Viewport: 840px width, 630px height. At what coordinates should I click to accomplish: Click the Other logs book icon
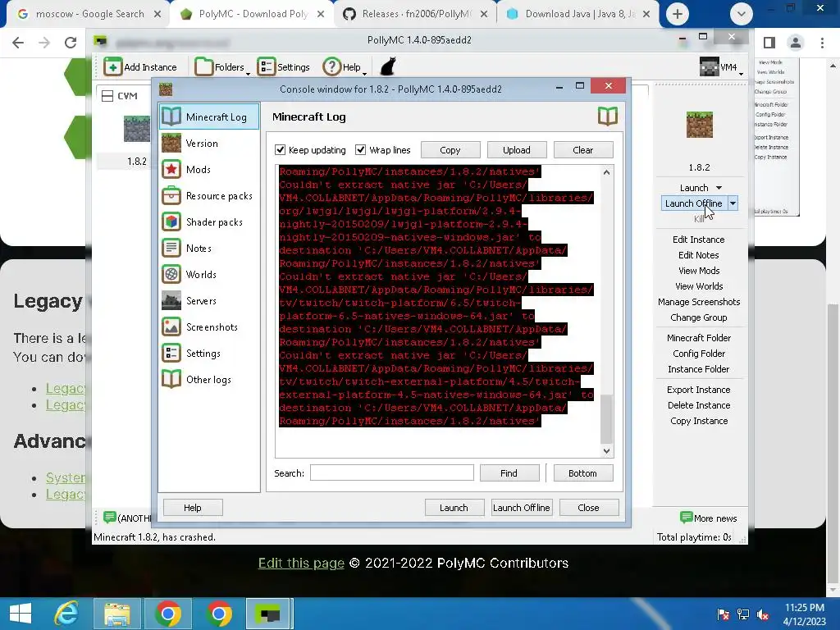pyautogui.click(x=171, y=379)
